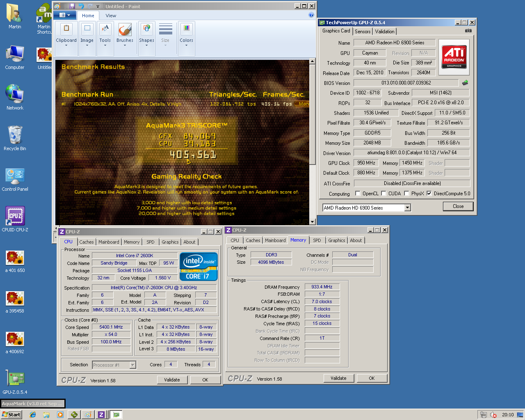The image size is (525, 420).
Task: Select the CPUID CPU-Z desktop shortcut
Action: 15,219
